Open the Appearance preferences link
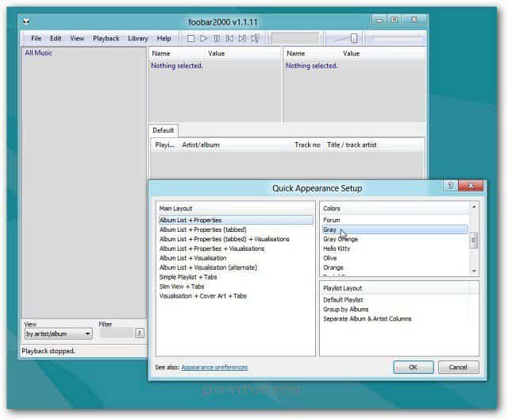The image size is (508, 420). pyautogui.click(x=214, y=367)
